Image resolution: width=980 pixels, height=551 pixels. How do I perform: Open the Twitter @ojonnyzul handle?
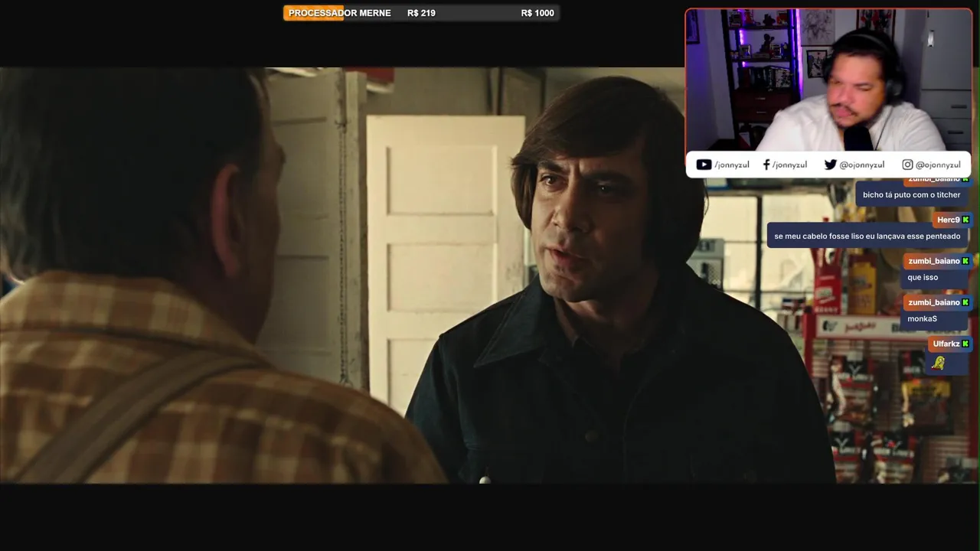pos(862,165)
